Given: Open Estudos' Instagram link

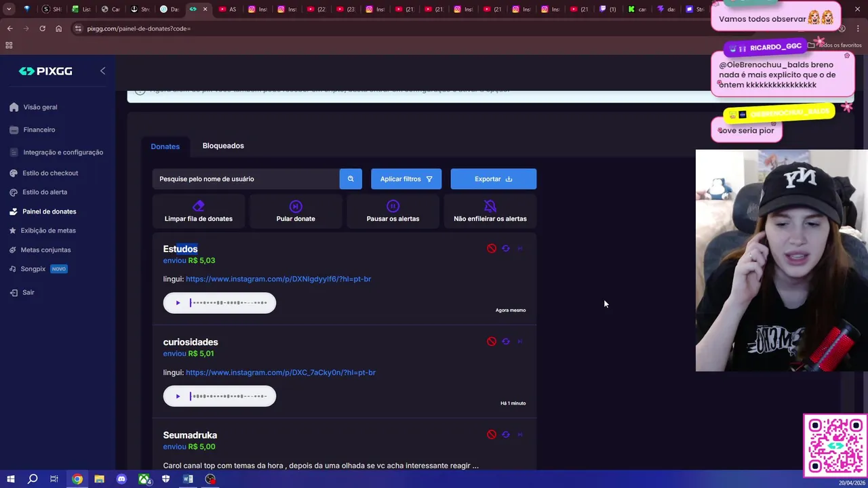Looking at the screenshot, I should 278,279.
